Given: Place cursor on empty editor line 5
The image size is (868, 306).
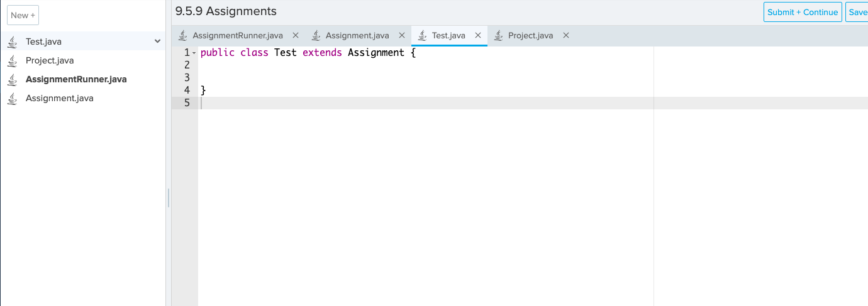Looking at the screenshot, I should point(533,103).
